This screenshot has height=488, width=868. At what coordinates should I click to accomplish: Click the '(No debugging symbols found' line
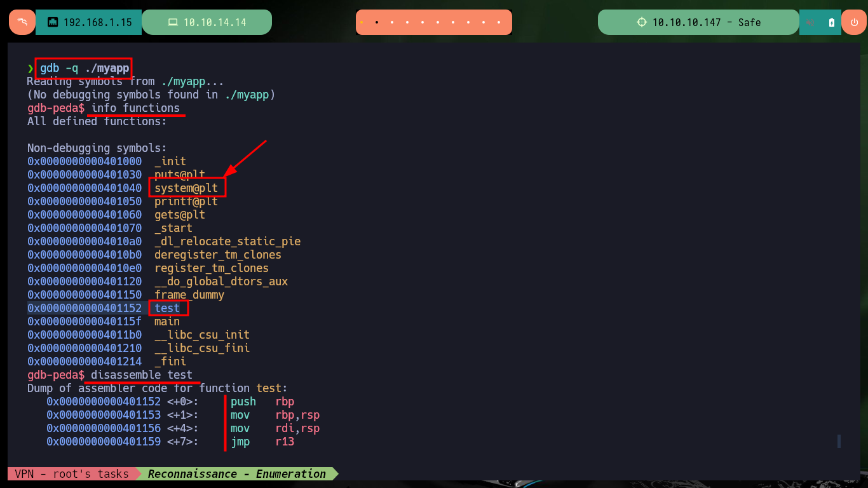click(151, 95)
